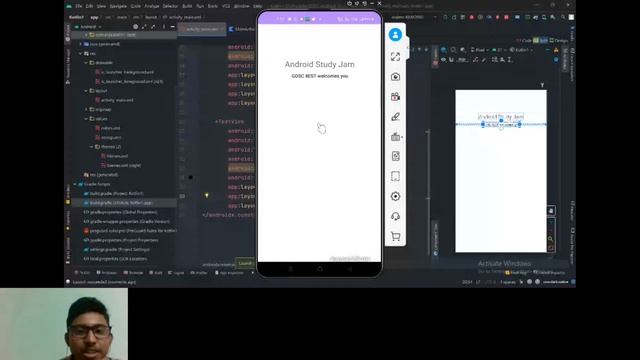
Task: Switch editor to Split view
Action: tap(540, 40)
